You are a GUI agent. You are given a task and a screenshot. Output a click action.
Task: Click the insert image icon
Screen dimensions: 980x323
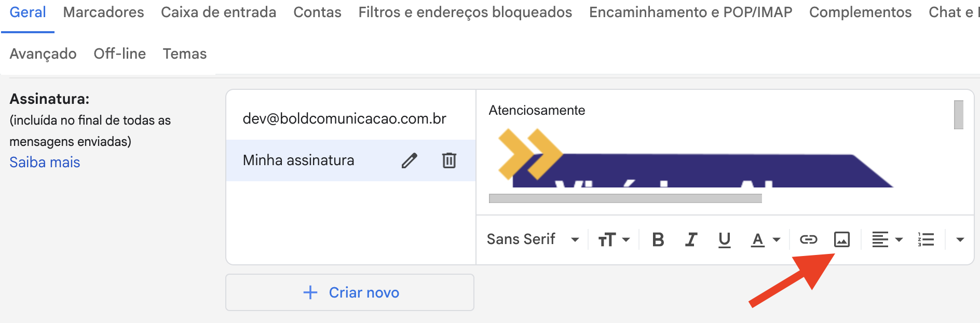point(841,239)
